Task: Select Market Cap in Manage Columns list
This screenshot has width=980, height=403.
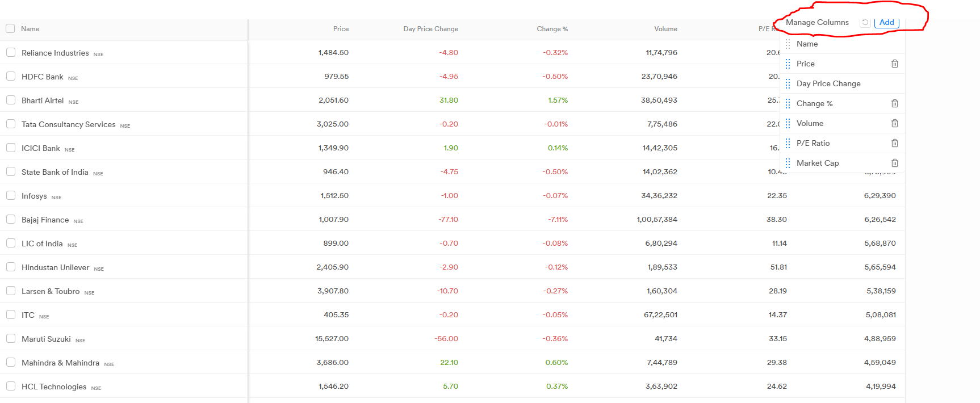Action: (x=817, y=163)
